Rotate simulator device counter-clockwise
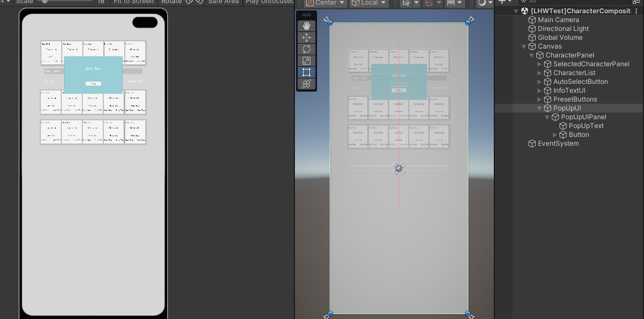The height and width of the screenshot is (319, 644). [x=189, y=2]
